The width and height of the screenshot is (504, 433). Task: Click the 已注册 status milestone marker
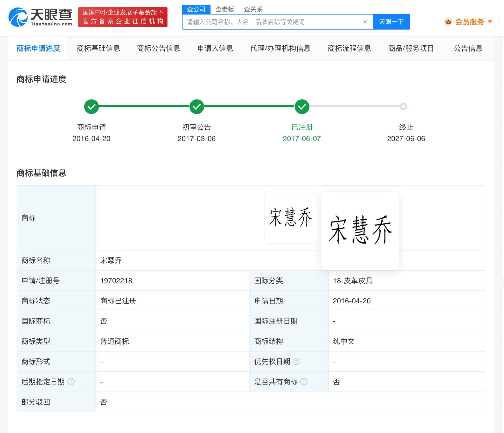[301, 106]
